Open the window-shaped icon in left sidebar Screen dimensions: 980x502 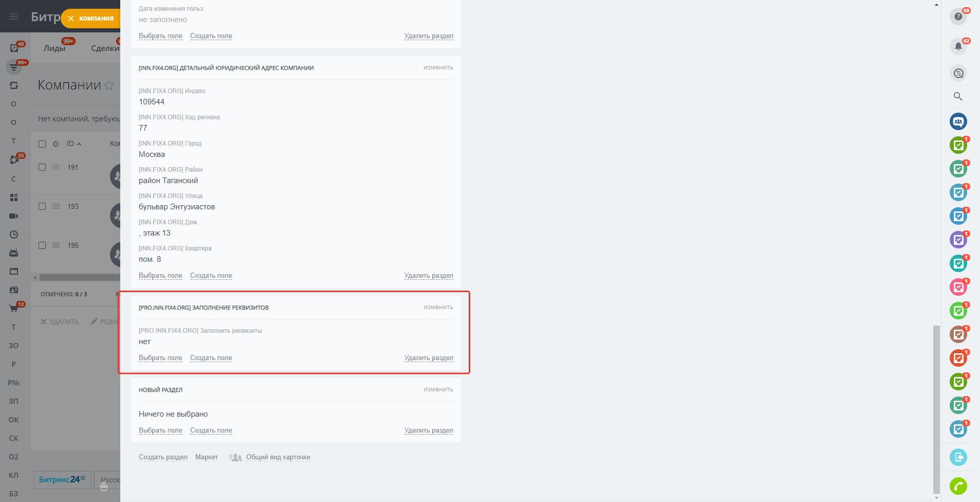tap(14, 272)
